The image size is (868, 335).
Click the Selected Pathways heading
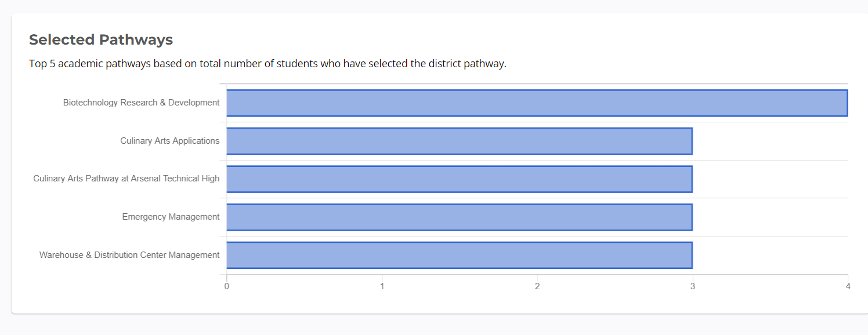[x=101, y=39]
